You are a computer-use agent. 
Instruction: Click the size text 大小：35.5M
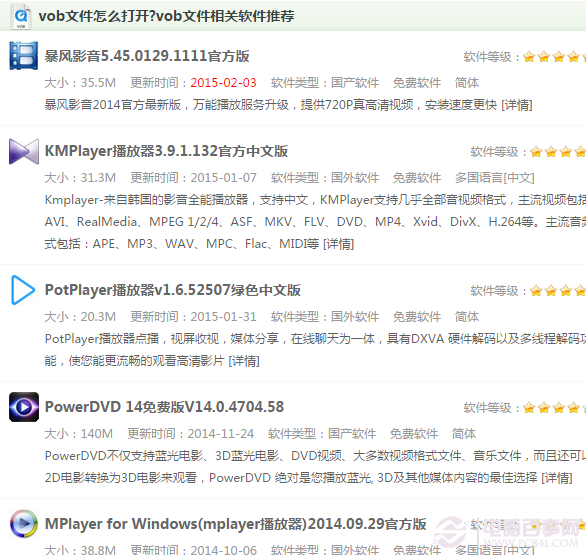[80, 83]
